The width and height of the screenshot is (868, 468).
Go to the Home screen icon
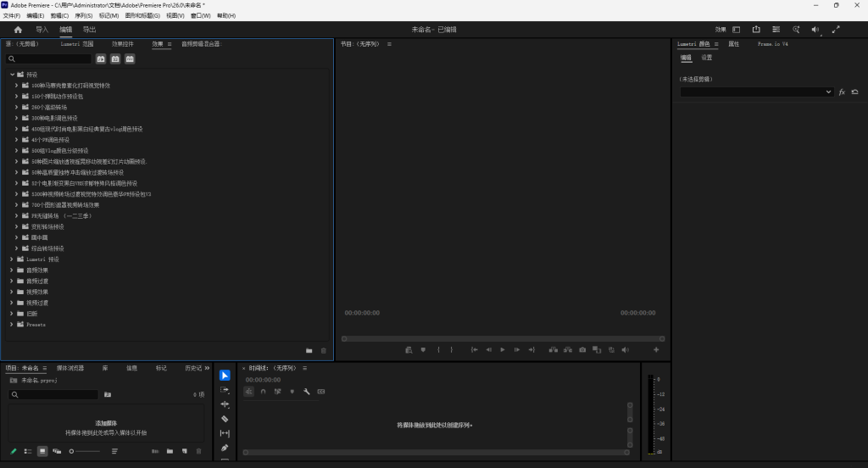click(x=18, y=30)
